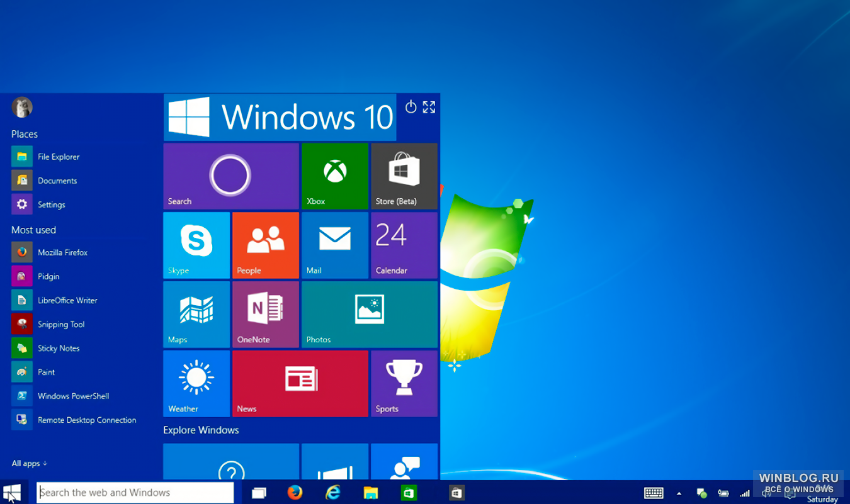The width and height of the screenshot is (850, 504).
Task: Open the green Xbox tile
Action: 335,176
